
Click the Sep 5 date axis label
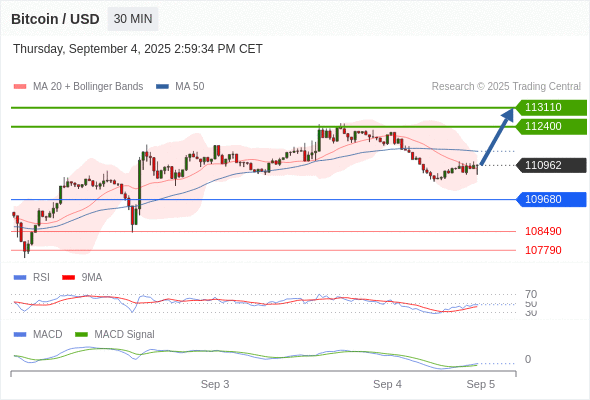pos(481,384)
